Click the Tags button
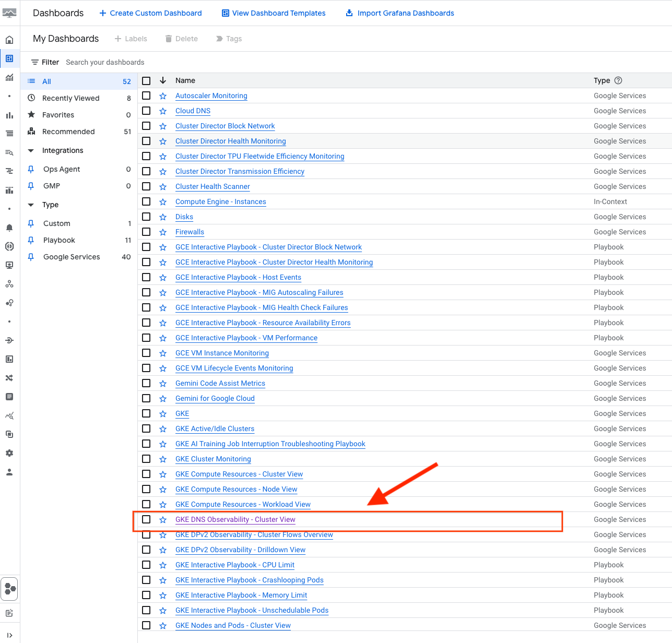 229,39
